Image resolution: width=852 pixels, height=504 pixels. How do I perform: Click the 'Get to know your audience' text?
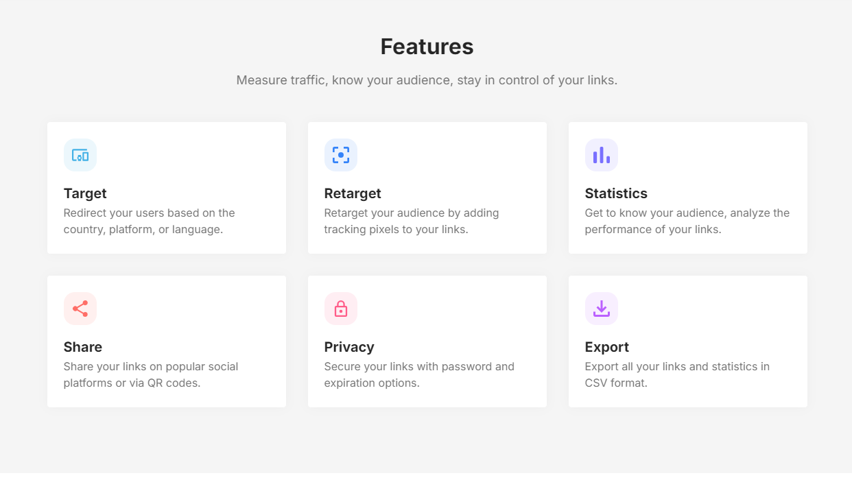coord(687,221)
